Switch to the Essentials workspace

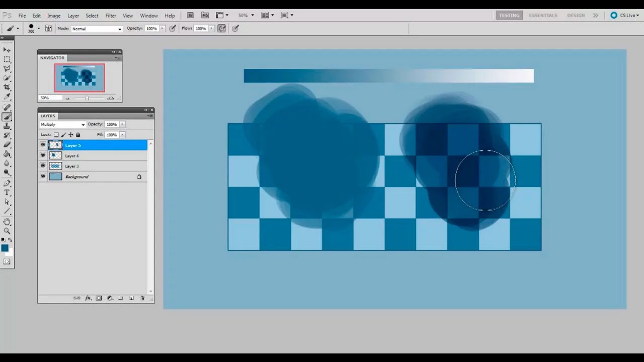pyautogui.click(x=543, y=16)
